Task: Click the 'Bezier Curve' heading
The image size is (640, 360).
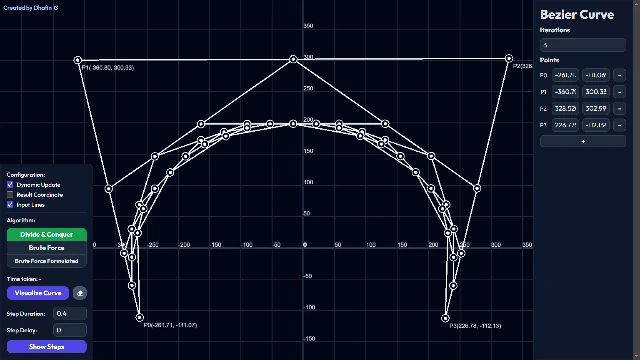Action: tap(577, 15)
